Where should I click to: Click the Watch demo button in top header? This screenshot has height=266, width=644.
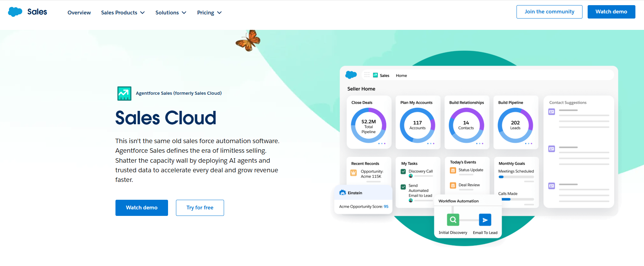point(611,12)
